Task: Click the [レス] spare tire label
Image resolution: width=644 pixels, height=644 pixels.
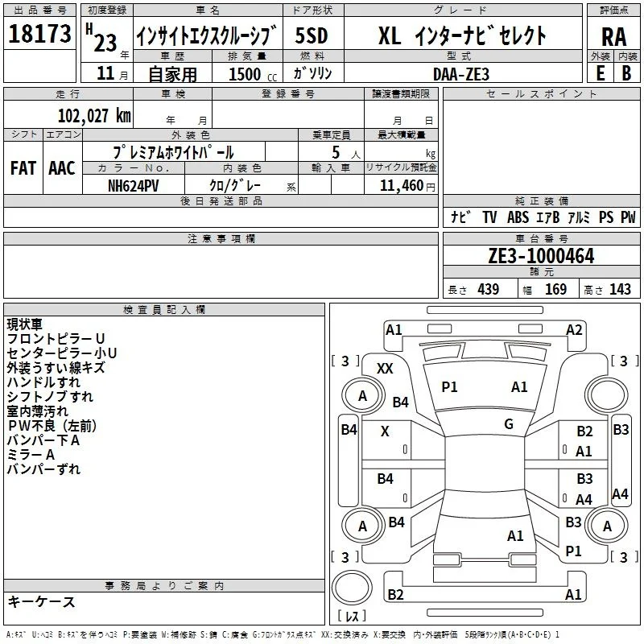Action: (x=352, y=616)
